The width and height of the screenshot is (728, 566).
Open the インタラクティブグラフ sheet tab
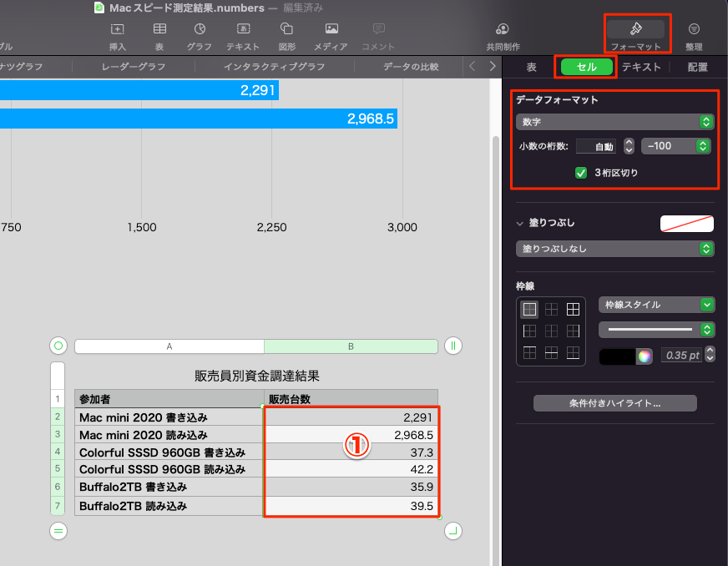274,67
